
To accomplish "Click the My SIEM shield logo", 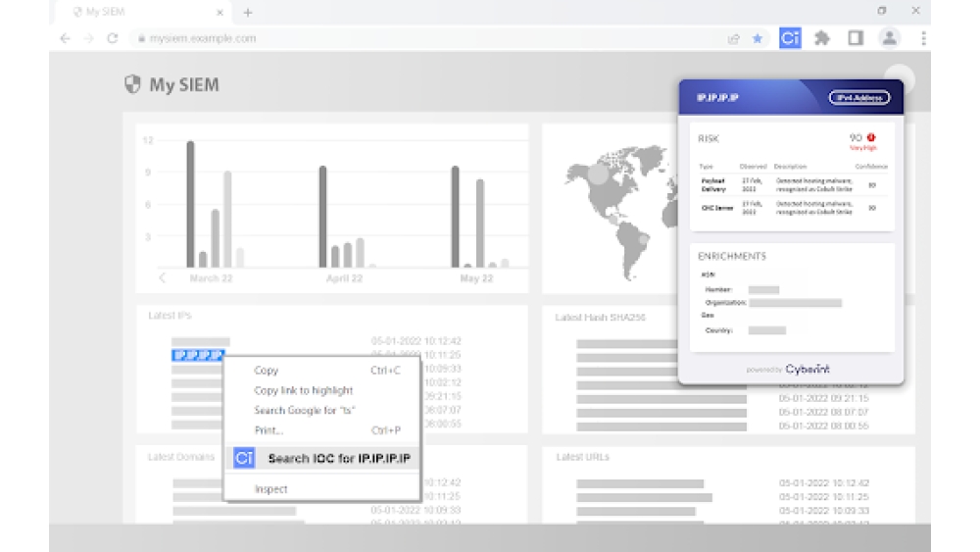I will (x=132, y=83).
